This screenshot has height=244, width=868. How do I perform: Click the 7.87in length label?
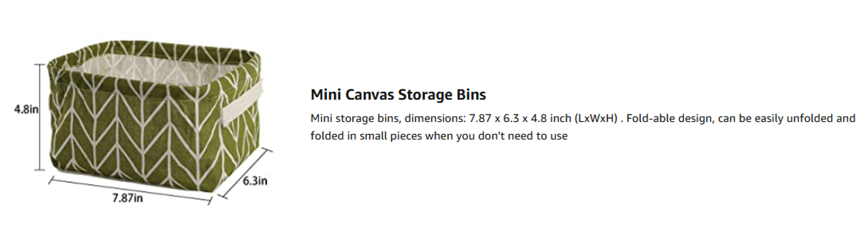tap(127, 198)
